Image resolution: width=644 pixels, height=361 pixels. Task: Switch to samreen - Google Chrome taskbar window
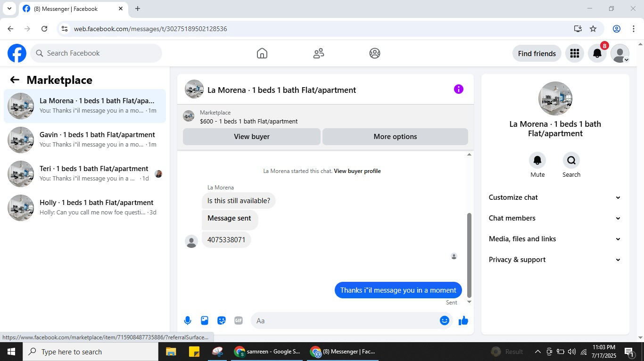pos(267,352)
